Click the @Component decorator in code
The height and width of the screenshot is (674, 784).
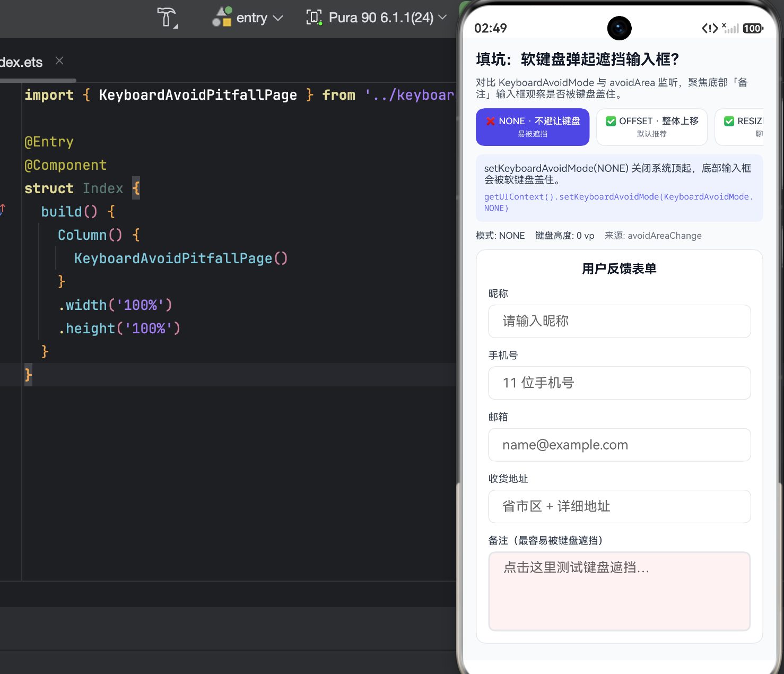[66, 165]
